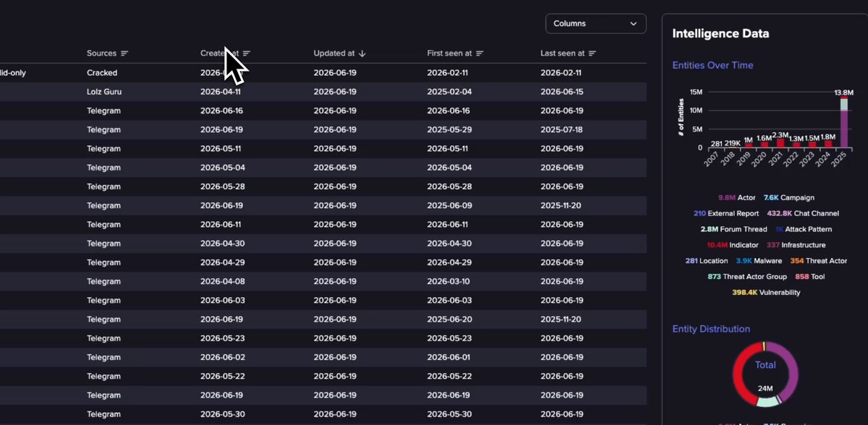The image size is (868, 425).
Task: Toggle the 858 Tool legend item
Action: click(x=810, y=277)
